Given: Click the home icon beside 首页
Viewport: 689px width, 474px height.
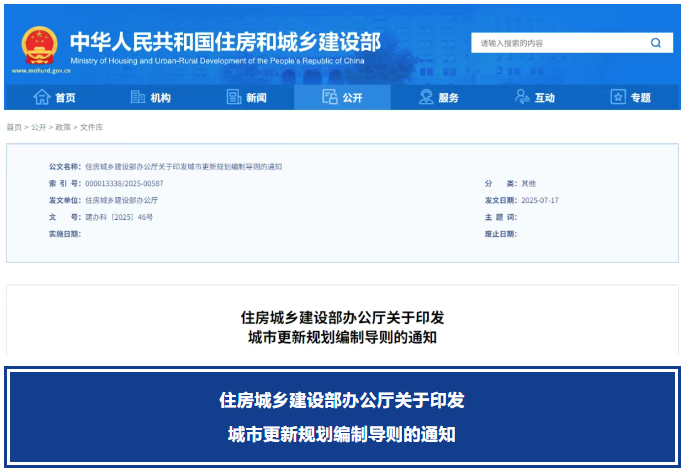Looking at the screenshot, I should 41,97.
